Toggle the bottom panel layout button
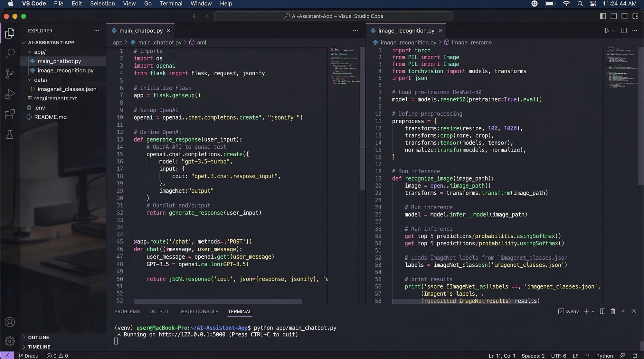Viewport: 644px width, 359px height. click(614, 16)
